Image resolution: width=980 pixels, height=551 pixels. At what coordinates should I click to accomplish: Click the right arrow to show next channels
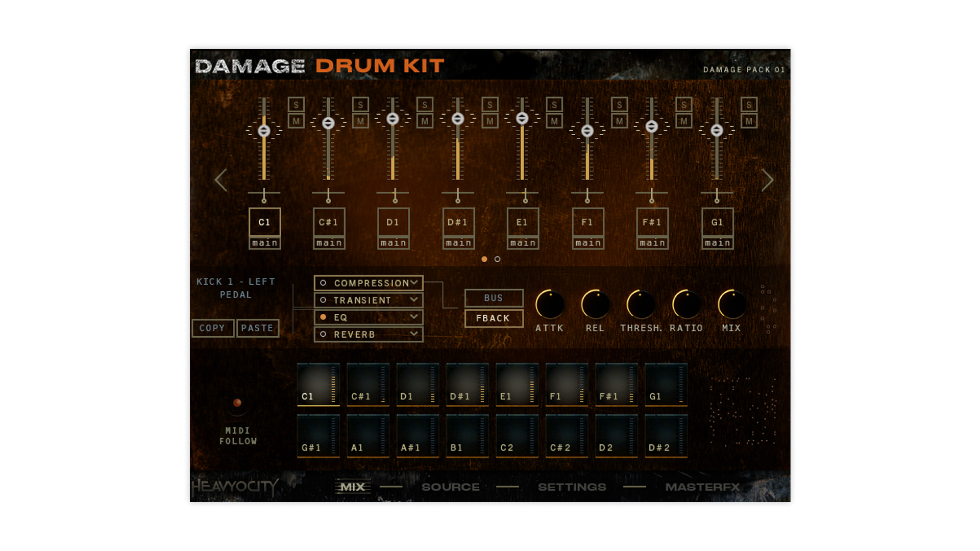pos(767,180)
